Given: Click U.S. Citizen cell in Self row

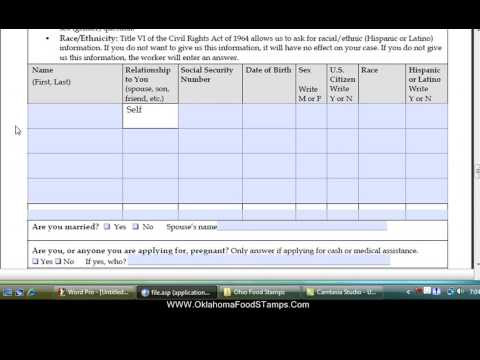Looking at the screenshot, I should click(x=343, y=116).
